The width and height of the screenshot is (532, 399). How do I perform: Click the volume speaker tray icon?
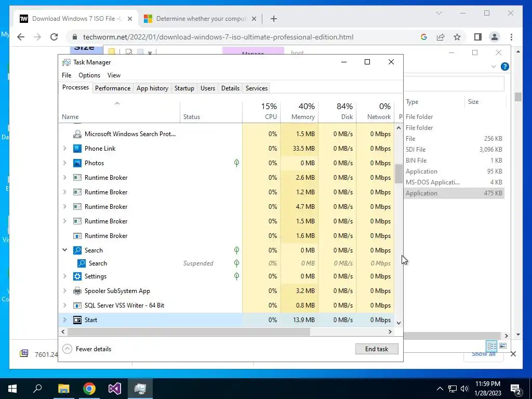click(464, 389)
